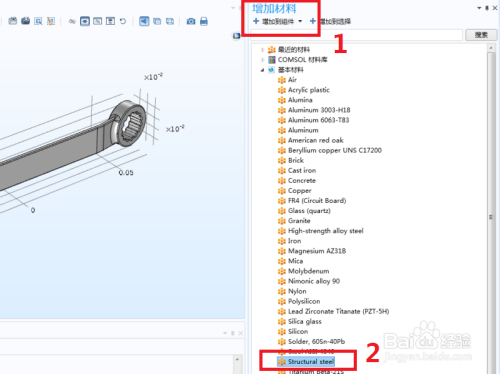Click the view all objects icon
Screen dimensions: 500x374
pos(110,21)
